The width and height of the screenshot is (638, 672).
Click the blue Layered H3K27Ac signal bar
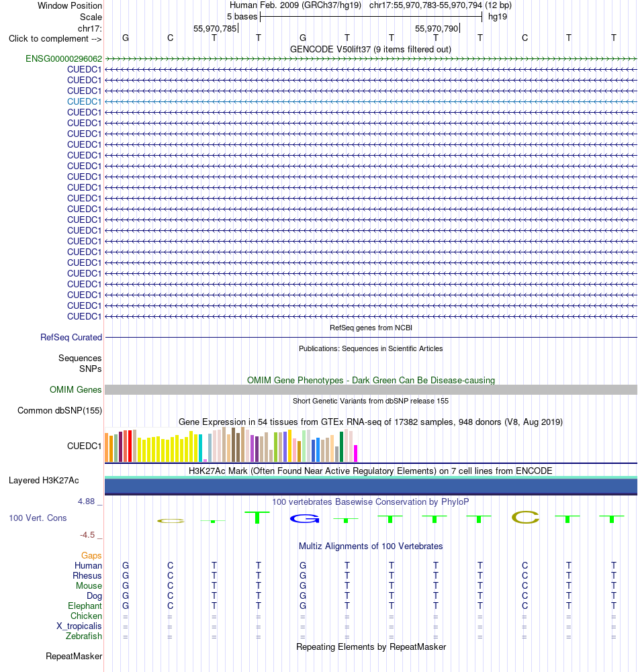[x=371, y=486]
